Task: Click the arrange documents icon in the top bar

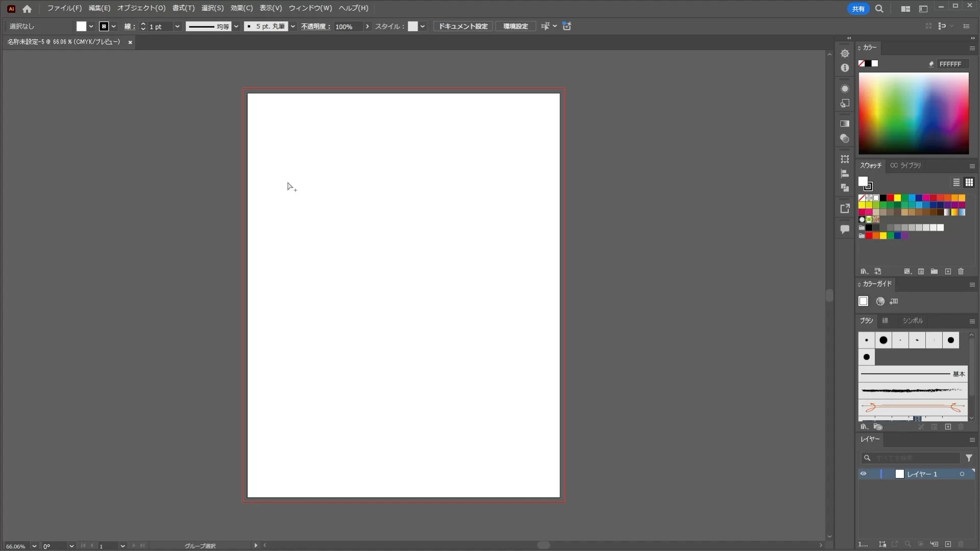Action: pyautogui.click(x=905, y=9)
